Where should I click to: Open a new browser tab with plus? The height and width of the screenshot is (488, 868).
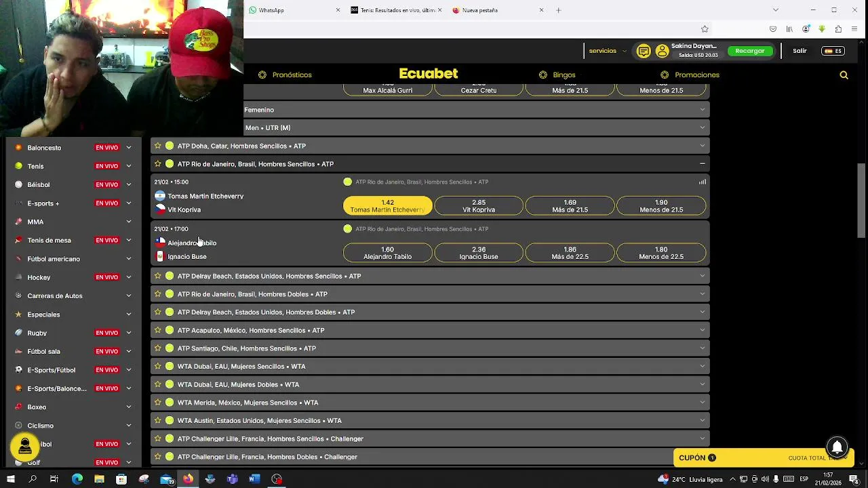[x=558, y=10]
